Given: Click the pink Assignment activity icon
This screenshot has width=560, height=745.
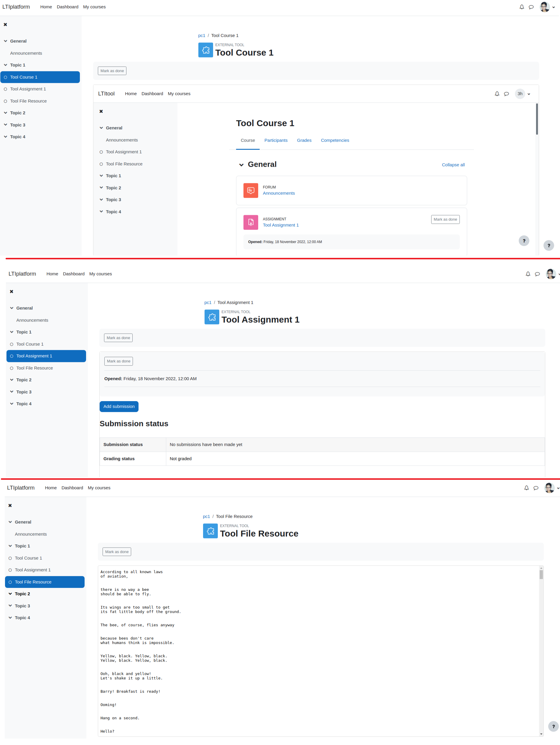Looking at the screenshot, I should [251, 222].
